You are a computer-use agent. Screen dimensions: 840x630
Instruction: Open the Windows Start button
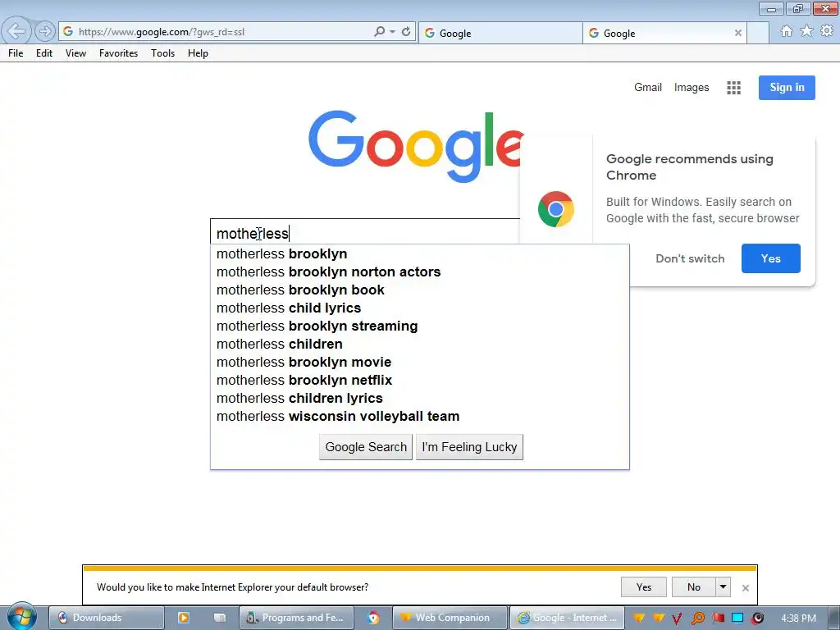[x=21, y=617]
